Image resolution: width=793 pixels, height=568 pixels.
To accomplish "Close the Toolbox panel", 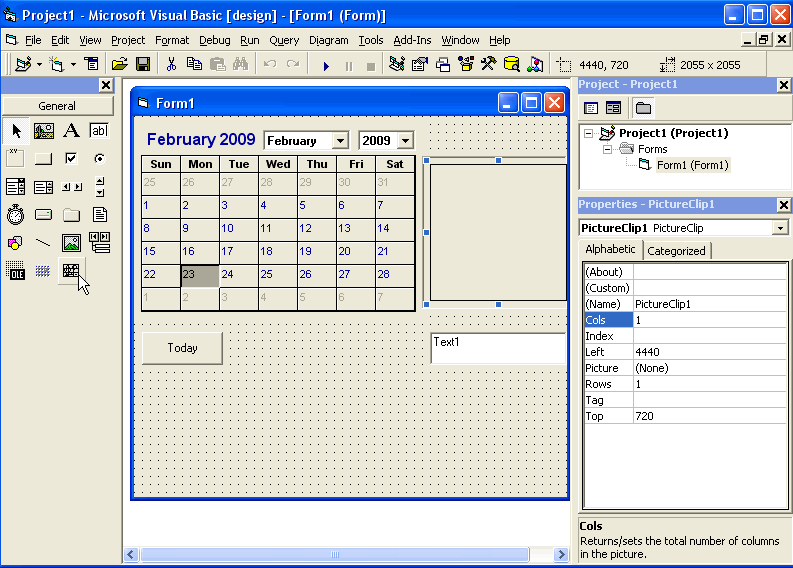I will [x=106, y=85].
